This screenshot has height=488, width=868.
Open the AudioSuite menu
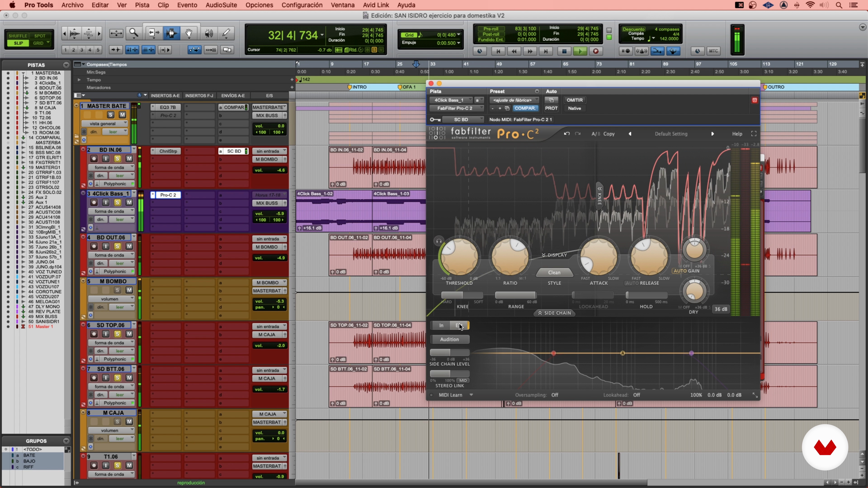[221, 5]
